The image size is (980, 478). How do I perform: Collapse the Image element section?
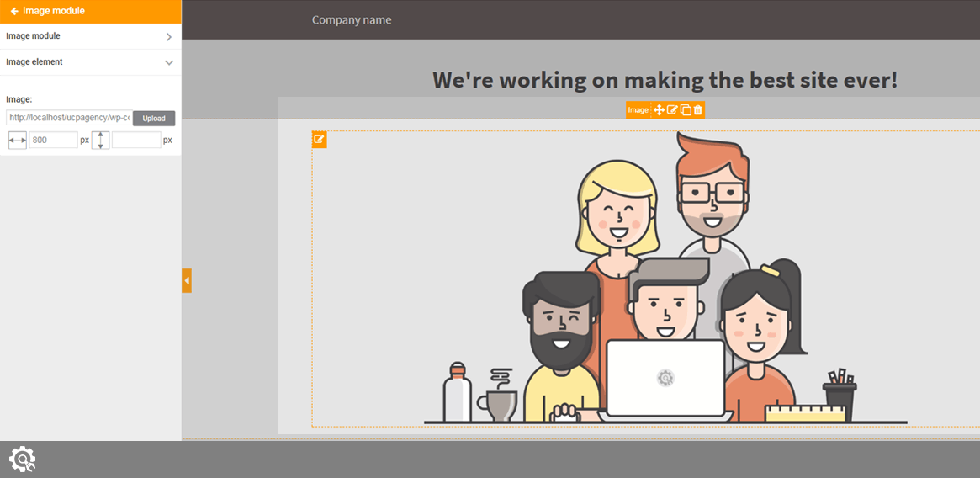coord(90,62)
